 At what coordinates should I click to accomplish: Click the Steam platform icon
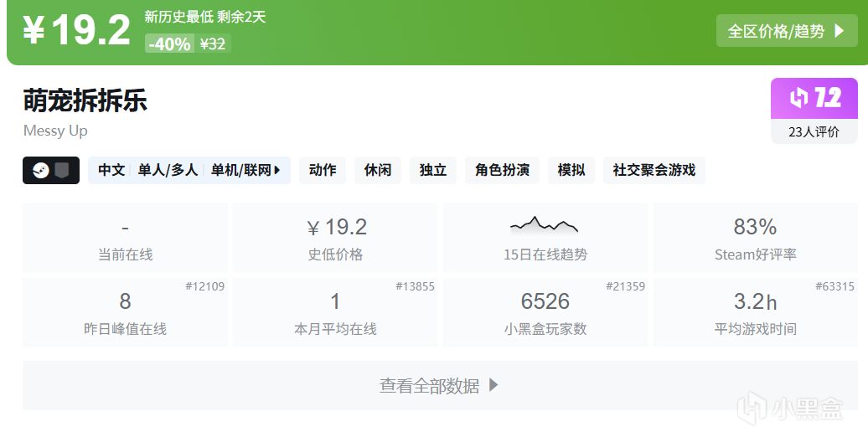[x=41, y=171]
